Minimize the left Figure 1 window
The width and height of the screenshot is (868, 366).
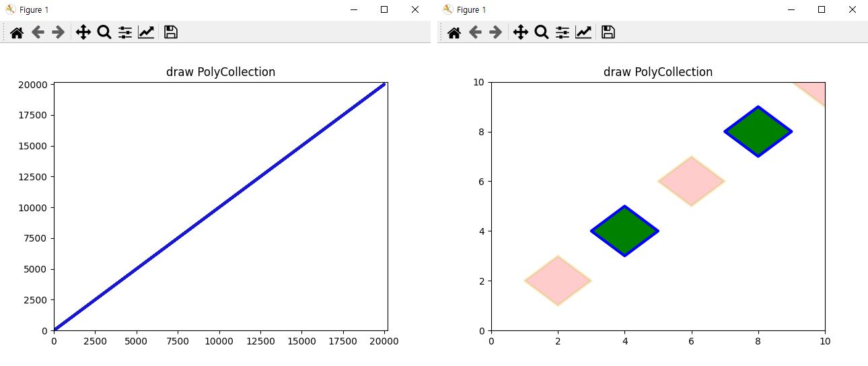[x=353, y=9]
